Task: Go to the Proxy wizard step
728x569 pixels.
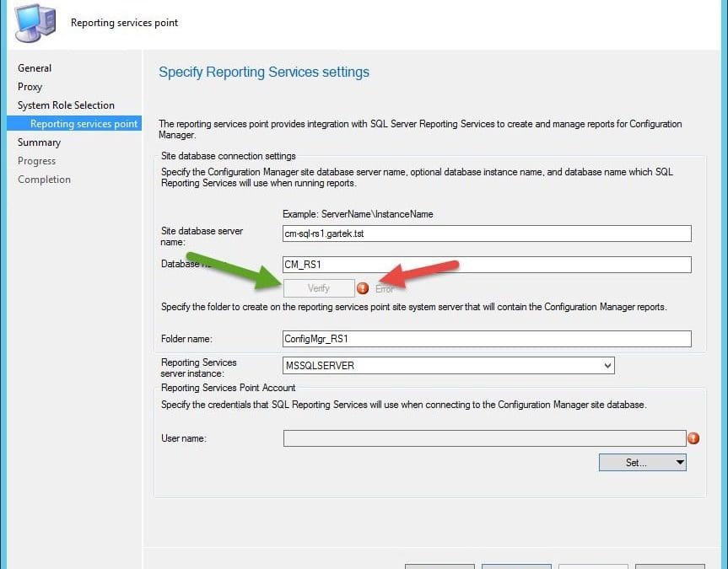Action: pos(30,87)
